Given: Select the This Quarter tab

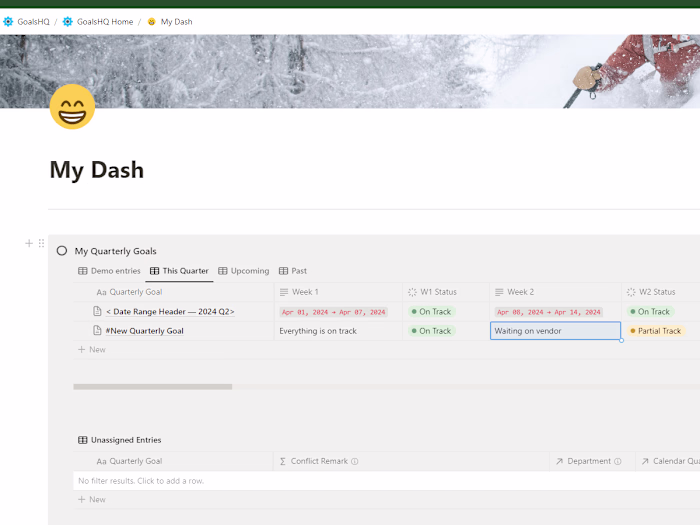Looking at the screenshot, I should coord(179,271).
